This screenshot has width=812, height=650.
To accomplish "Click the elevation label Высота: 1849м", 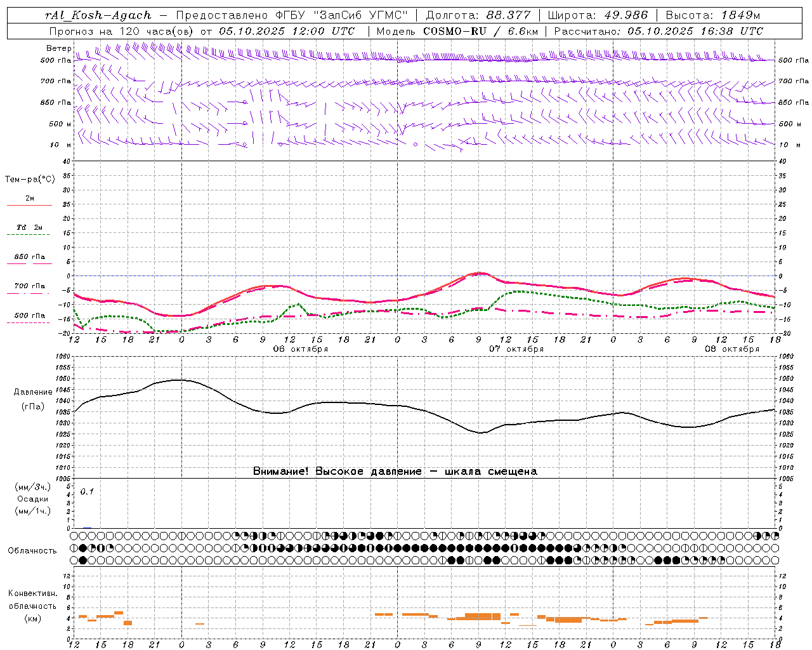I will point(713,15).
